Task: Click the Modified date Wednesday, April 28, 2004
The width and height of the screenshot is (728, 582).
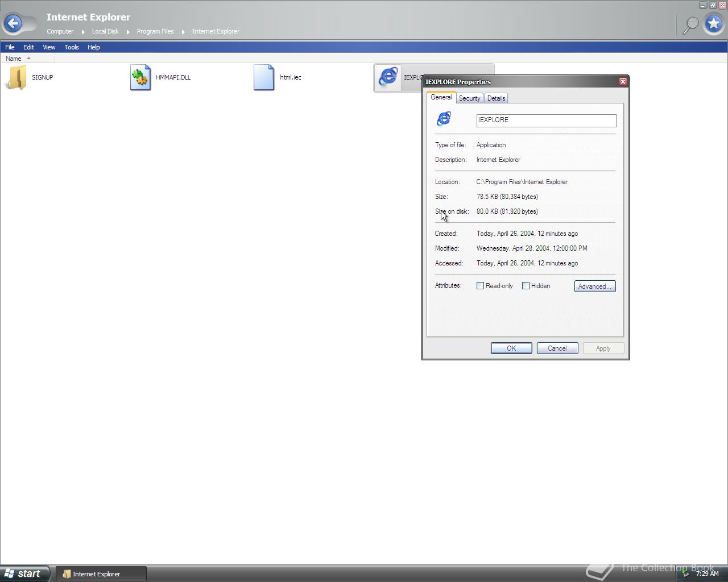Action: (x=532, y=248)
